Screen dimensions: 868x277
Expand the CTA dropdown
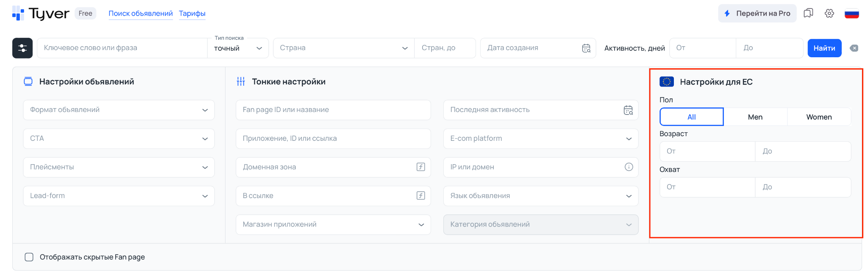[119, 139]
